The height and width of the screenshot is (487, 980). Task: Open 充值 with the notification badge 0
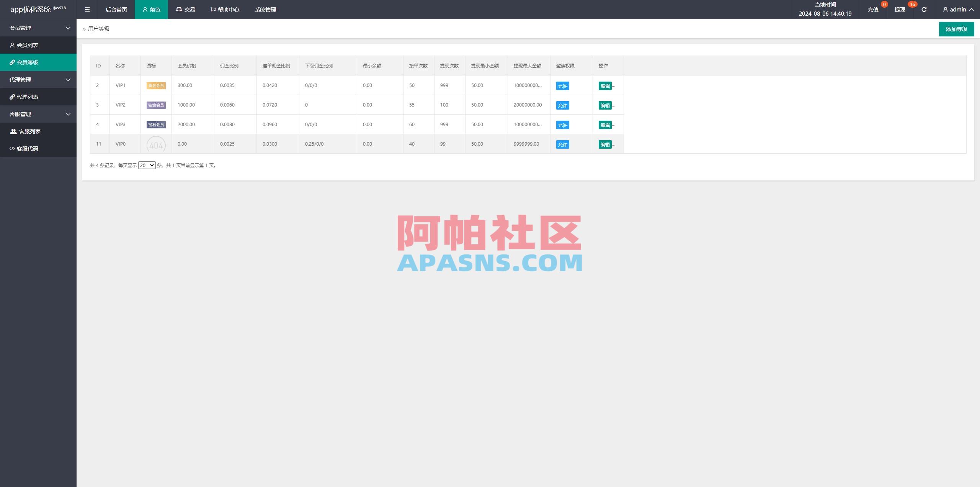873,9
